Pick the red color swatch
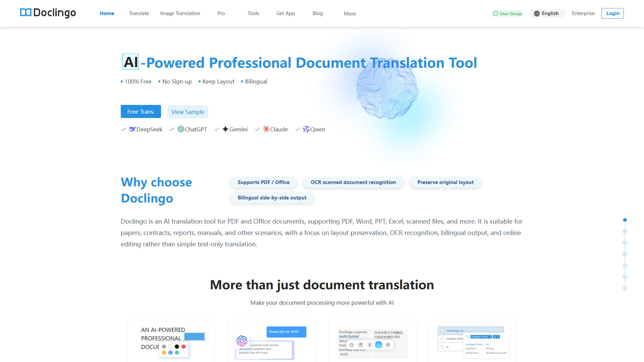644x362 pixels. 183,347
